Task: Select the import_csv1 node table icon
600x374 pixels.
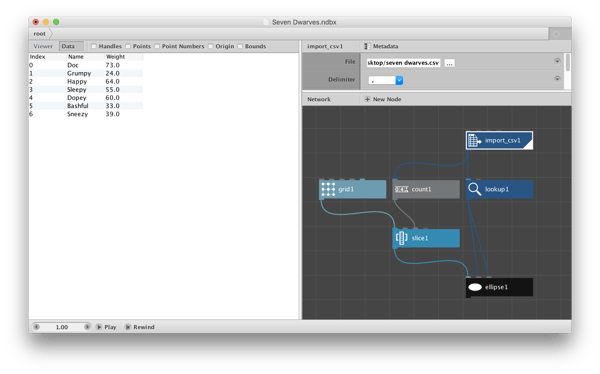Action: (474, 140)
